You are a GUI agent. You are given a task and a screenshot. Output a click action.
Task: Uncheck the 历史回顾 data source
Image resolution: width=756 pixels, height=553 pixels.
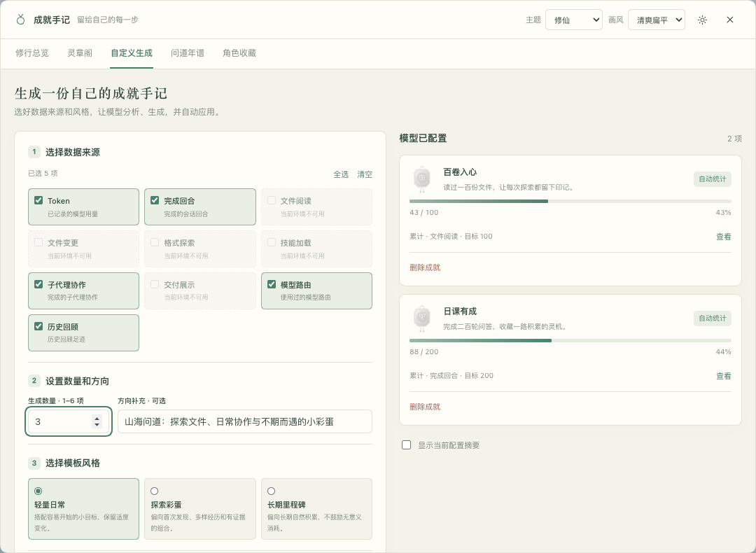[x=38, y=326]
